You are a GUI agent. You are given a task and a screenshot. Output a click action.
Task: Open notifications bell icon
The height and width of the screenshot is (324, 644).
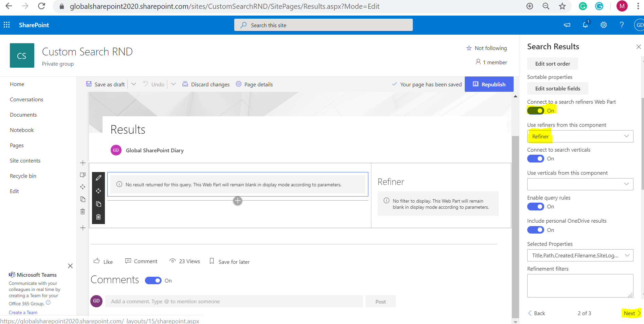585,25
